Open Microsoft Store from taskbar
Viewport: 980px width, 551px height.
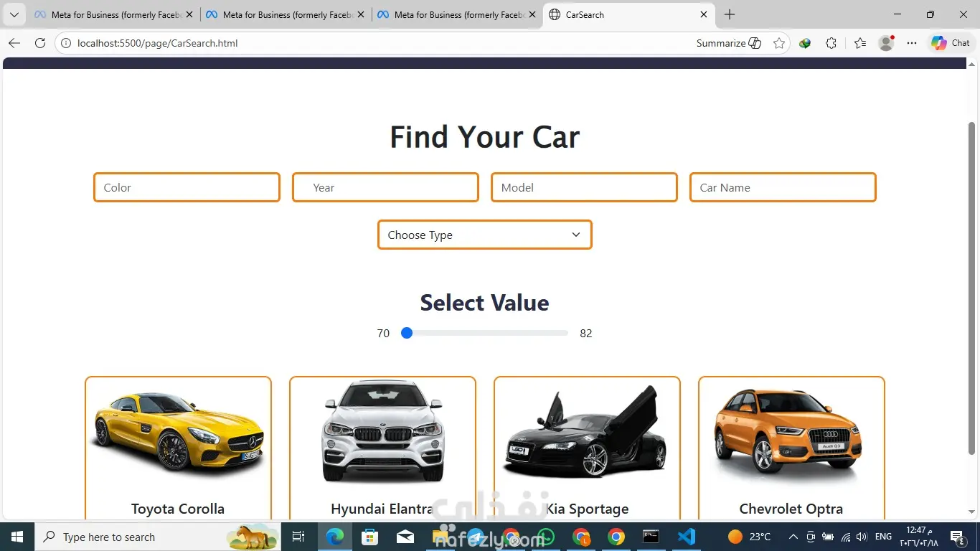tap(369, 537)
